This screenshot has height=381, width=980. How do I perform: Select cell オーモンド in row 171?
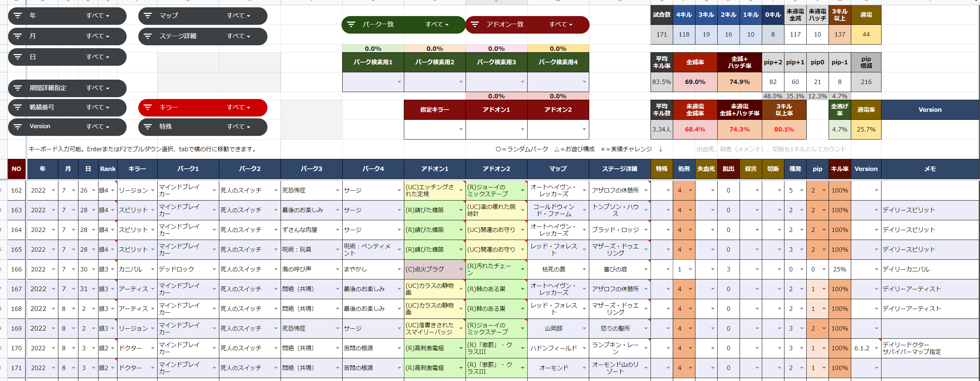pos(558,368)
